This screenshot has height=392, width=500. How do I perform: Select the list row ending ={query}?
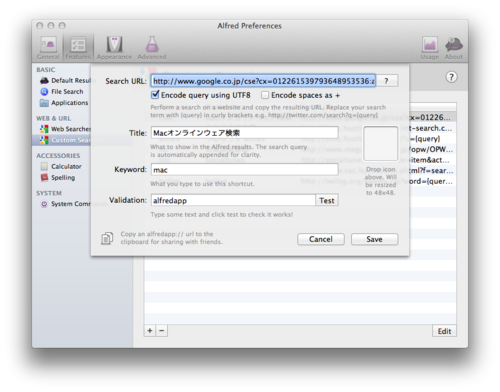coord(433,139)
